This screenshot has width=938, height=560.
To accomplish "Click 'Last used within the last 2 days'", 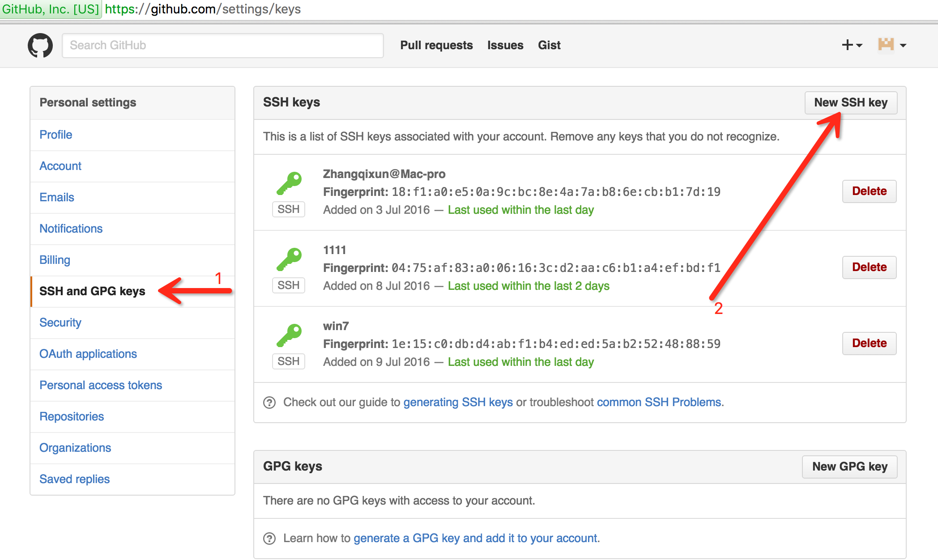I will coord(529,286).
